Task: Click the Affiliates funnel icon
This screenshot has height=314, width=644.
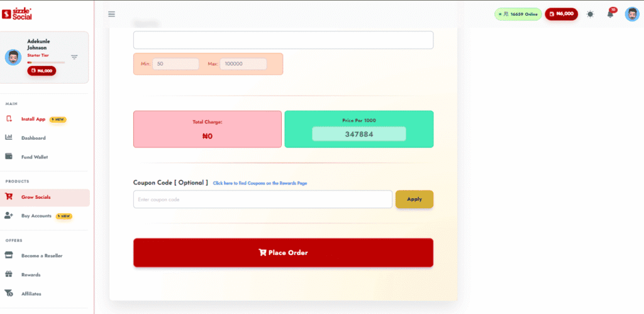Action: 9,293
